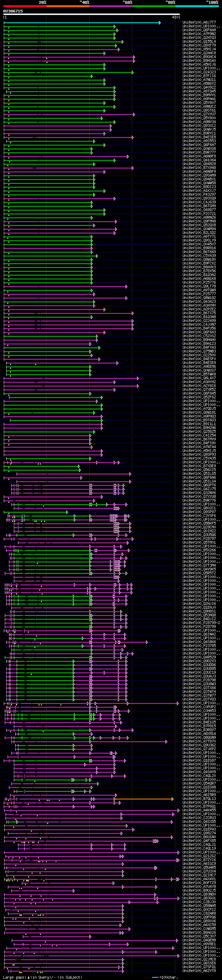The image size is (222, 980).
Task: Click the red ~20% identity legend bar
Action: 25,6
